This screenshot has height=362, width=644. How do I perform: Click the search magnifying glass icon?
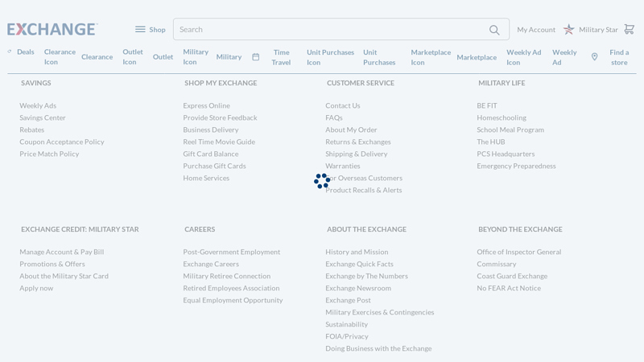[x=494, y=30]
